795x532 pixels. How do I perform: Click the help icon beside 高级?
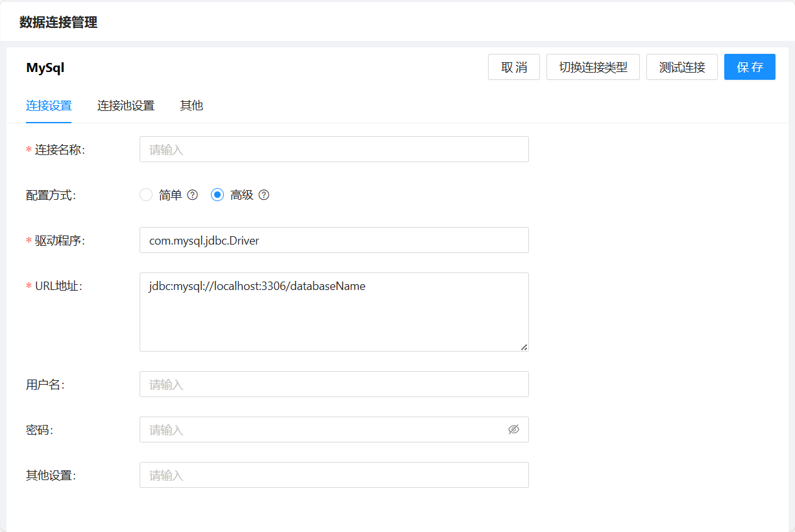[263, 195]
